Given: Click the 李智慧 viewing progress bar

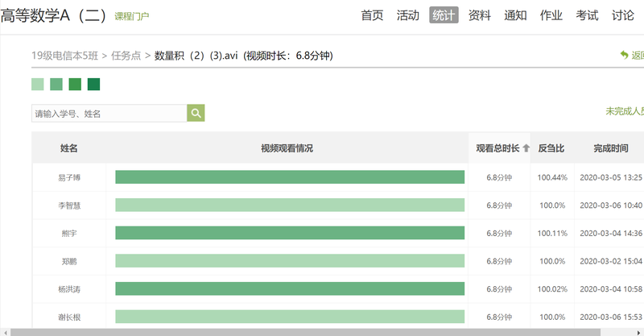Looking at the screenshot, I should click(x=290, y=205).
